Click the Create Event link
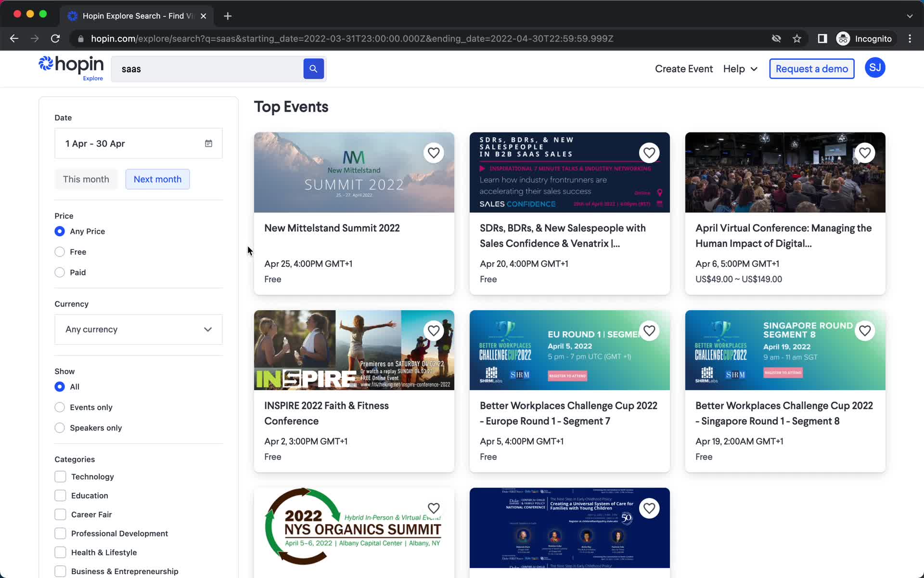 pos(683,69)
